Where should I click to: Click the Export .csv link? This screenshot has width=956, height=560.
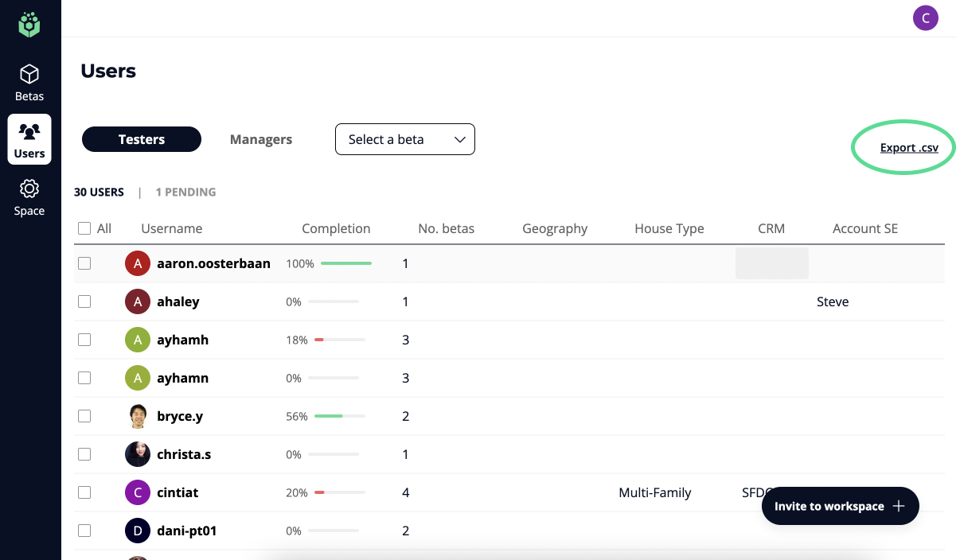(x=908, y=147)
